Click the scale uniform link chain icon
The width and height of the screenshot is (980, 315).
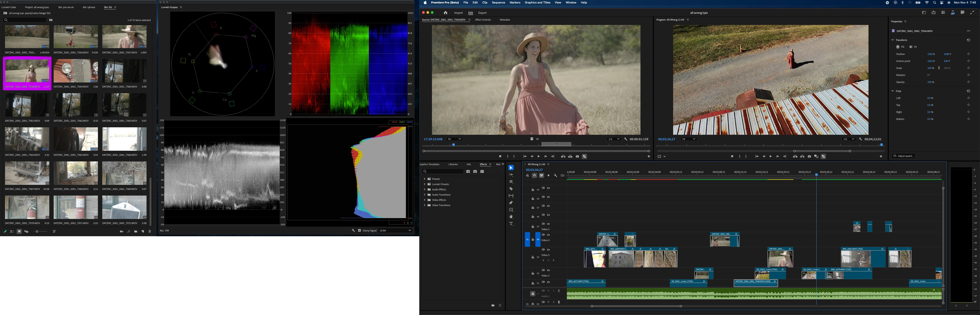point(939,68)
